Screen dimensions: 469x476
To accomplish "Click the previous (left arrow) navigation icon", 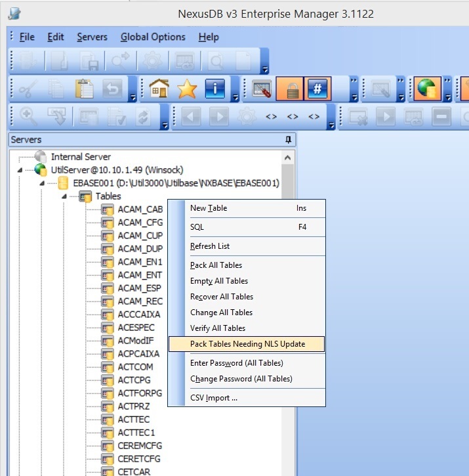I will (x=191, y=117).
